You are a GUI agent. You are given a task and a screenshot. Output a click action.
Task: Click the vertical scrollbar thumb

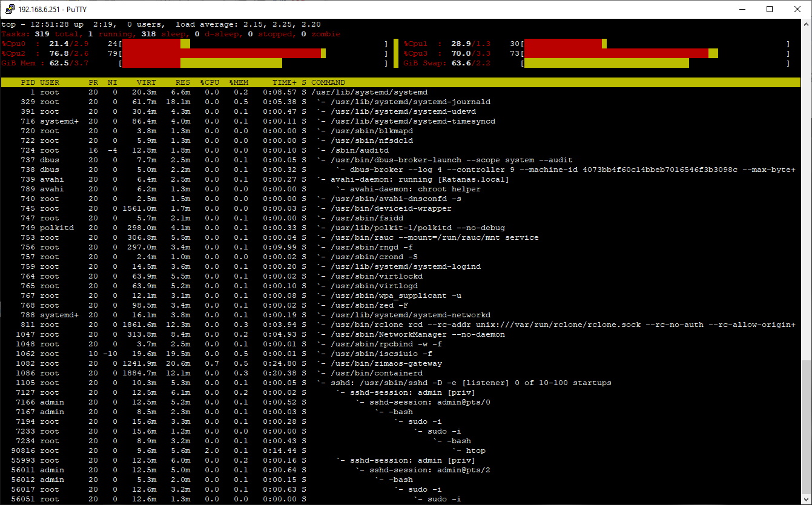806,427
